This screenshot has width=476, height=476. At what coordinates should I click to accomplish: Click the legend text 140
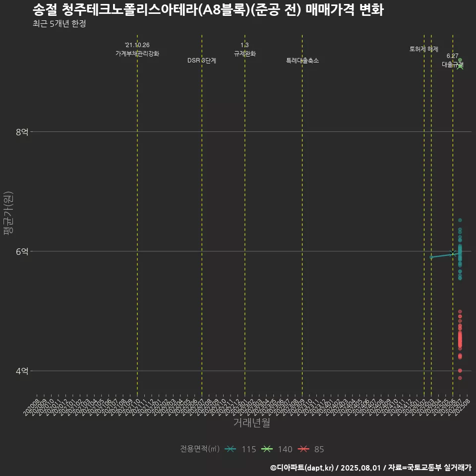pos(285,449)
